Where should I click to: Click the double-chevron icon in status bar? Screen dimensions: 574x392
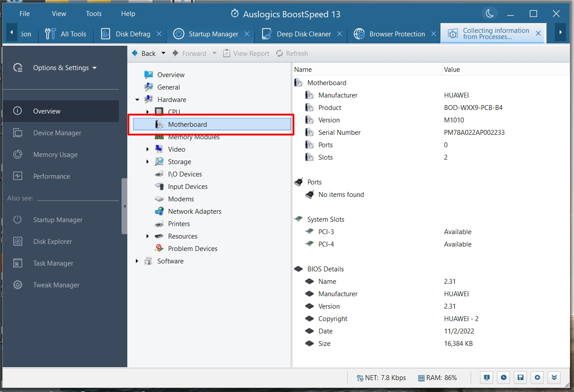[x=554, y=378]
